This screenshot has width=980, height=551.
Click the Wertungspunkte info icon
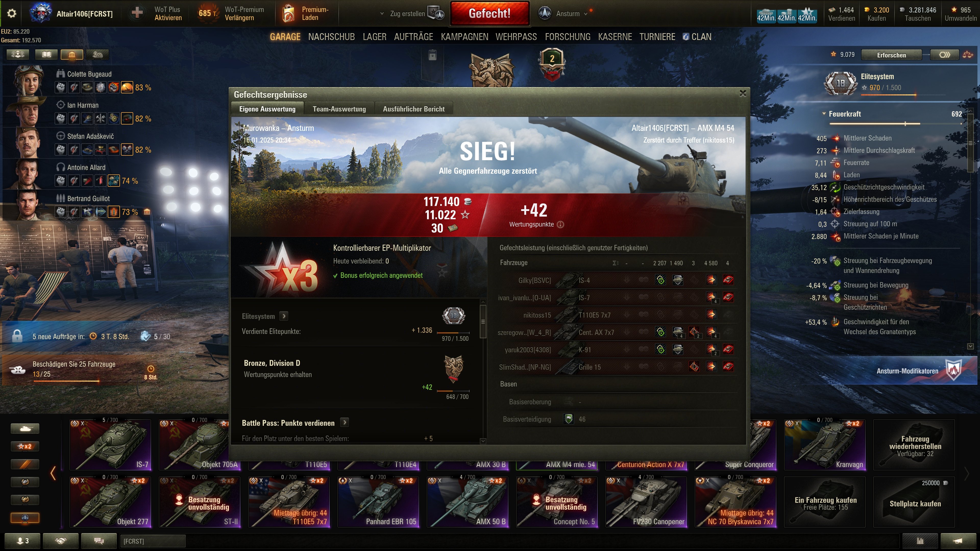[560, 224]
